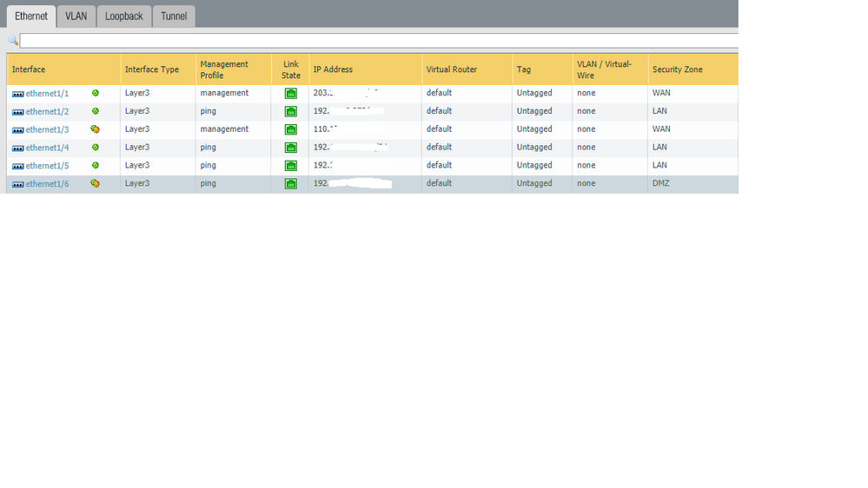
Task: Click the port icon beside ethernet1/6
Action: coord(17,184)
